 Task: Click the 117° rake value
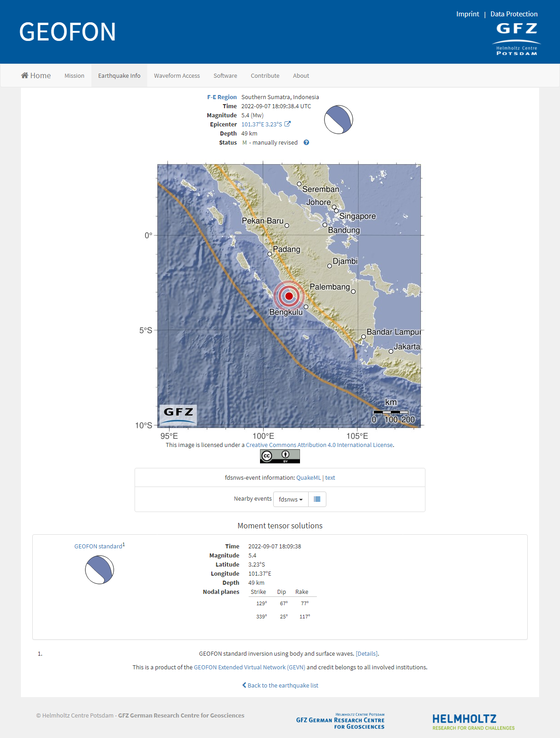click(x=305, y=617)
